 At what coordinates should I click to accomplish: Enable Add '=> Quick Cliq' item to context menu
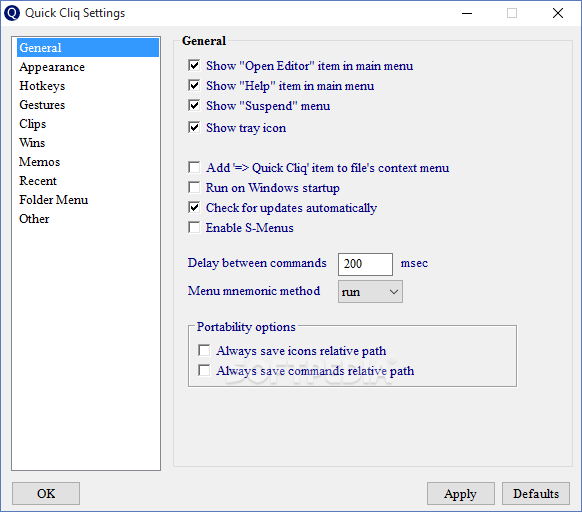click(194, 167)
